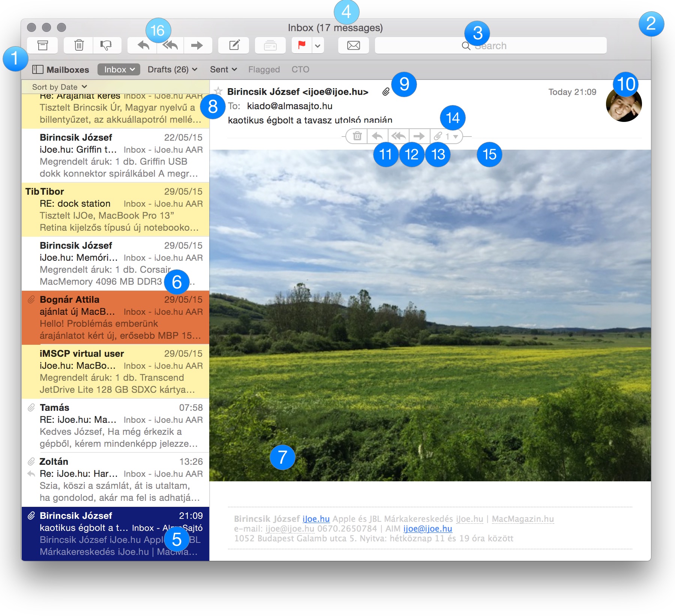Select the kaotikus égbolt message at 21:09

click(x=115, y=533)
